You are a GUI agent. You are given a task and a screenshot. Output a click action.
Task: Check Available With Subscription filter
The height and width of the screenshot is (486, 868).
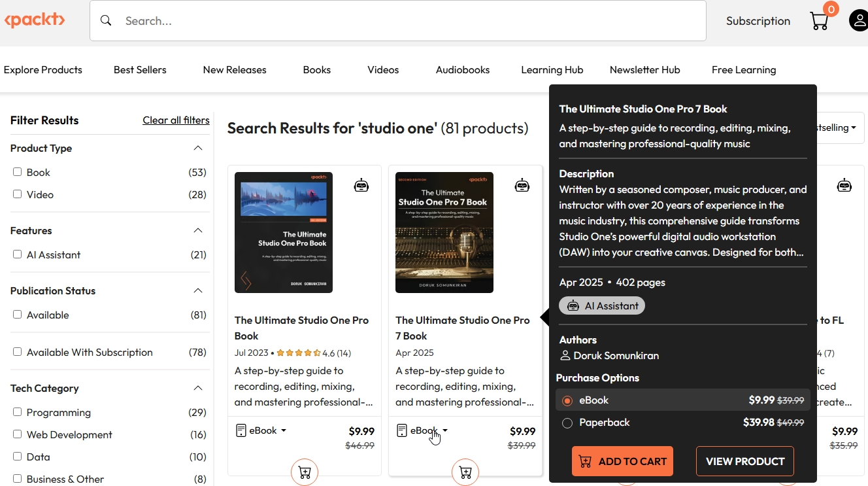click(x=18, y=352)
